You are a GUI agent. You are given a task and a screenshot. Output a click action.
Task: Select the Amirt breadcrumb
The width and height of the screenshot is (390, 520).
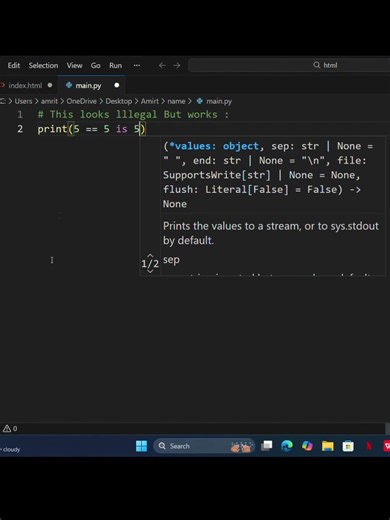150,101
